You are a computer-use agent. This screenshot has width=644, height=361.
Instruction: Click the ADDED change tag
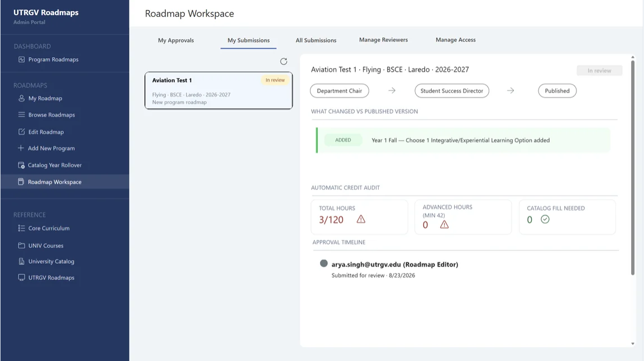click(343, 140)
